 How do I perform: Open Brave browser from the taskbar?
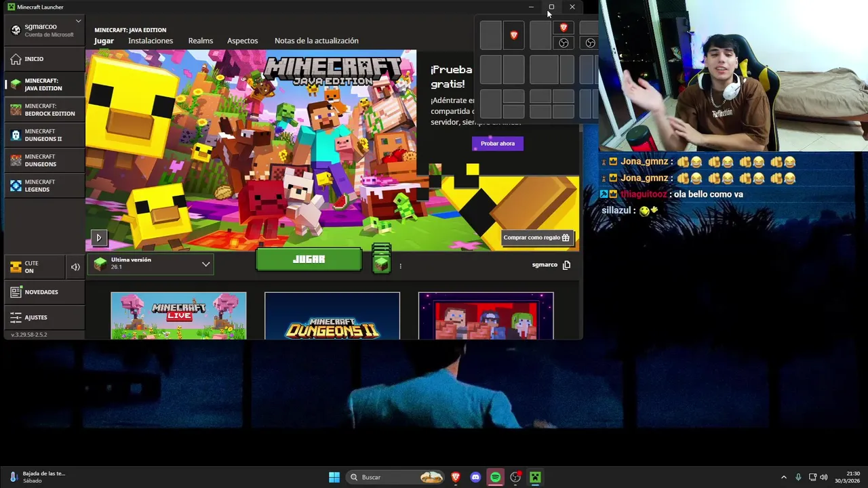(x=456, y=477)
